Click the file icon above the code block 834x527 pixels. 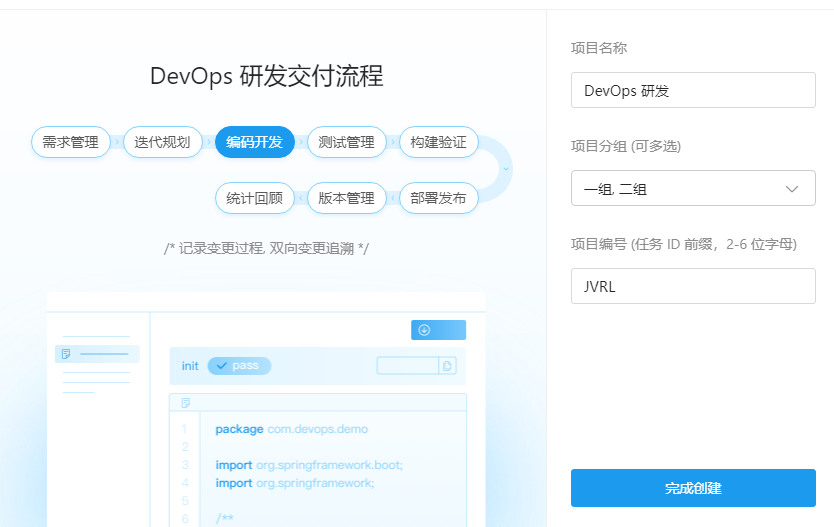(x=186, y=403)
